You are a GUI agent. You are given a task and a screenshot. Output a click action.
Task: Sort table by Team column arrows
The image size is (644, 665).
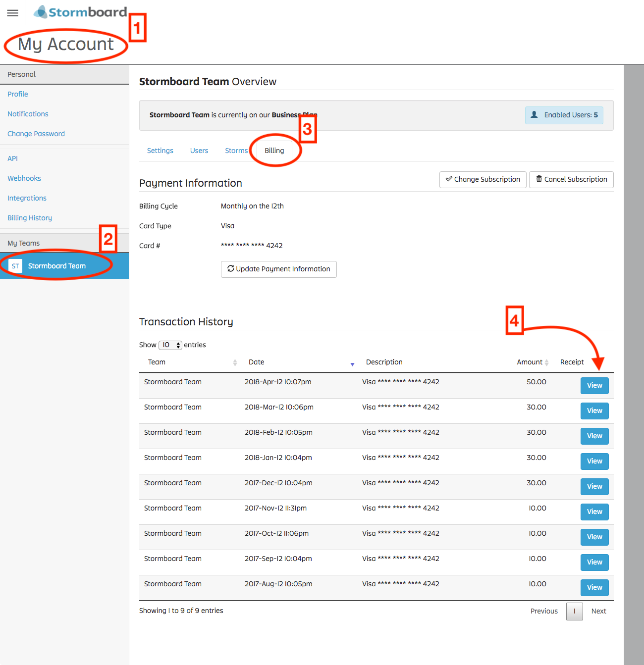(235, 362)
